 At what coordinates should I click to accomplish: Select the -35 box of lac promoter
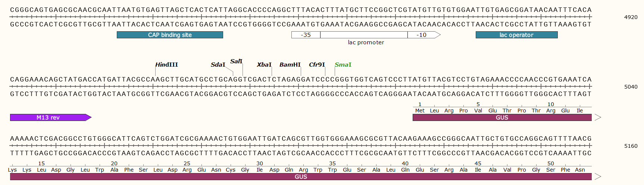(x=306, y=35)
